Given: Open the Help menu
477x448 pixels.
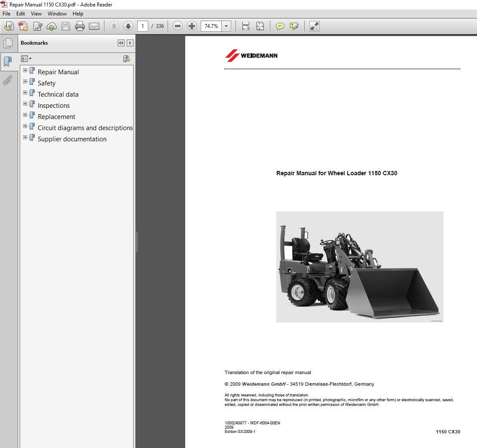Looking at the screenshot, I should (78, 14).
